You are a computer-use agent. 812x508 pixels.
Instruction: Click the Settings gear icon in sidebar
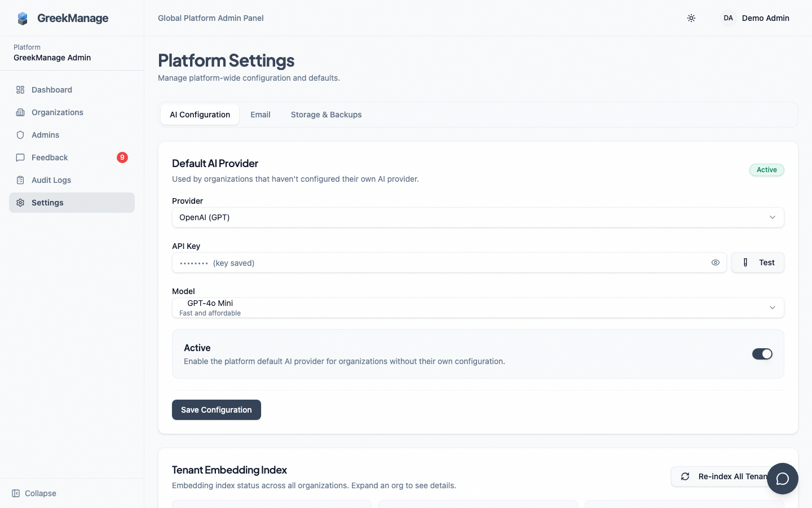tap(20, 203)
